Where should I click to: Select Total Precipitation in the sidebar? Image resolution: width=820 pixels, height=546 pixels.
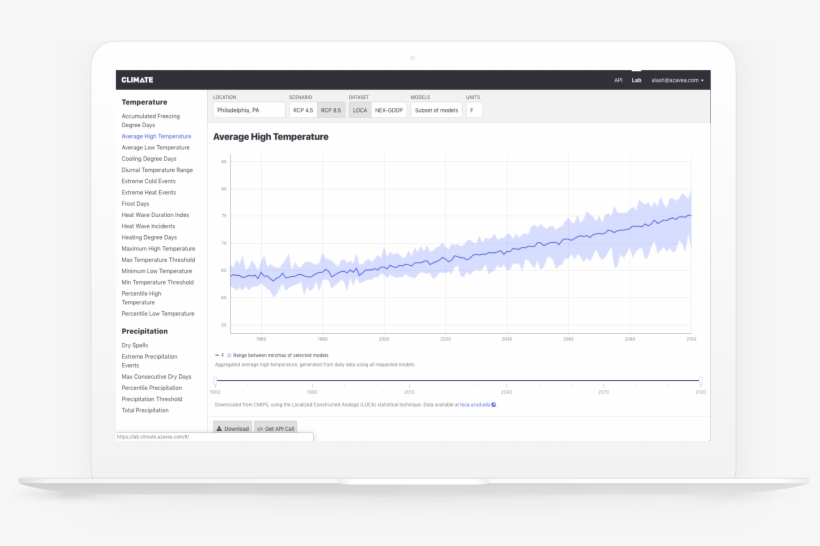145,410
